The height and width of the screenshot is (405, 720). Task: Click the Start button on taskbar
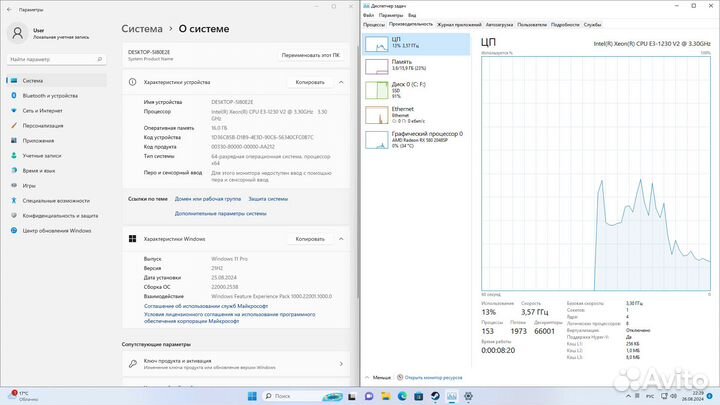point(252,396)
